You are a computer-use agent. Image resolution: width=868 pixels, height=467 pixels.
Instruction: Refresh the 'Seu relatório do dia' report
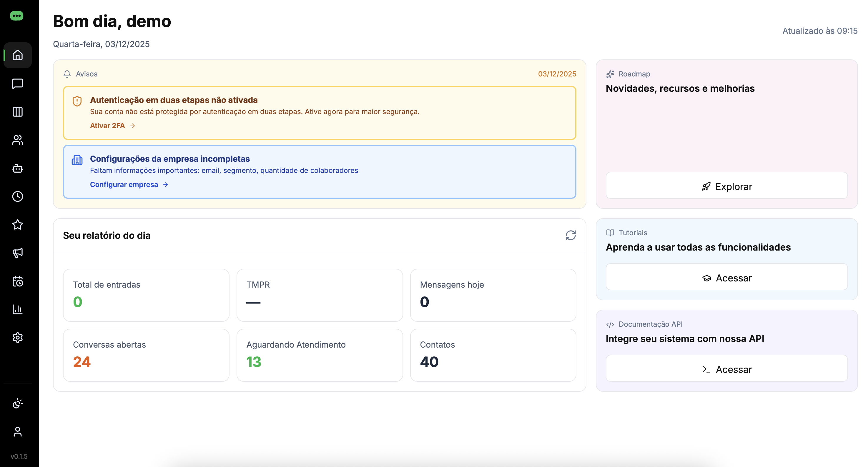pyautogui.click(x=571, y=235)
